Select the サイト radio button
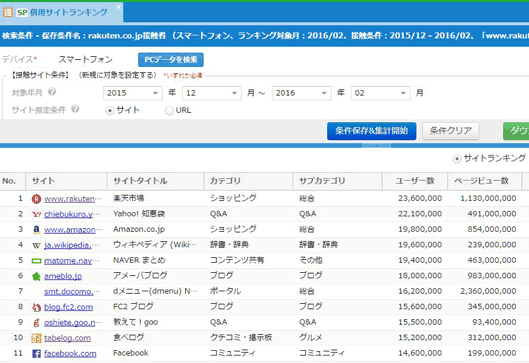The width and height of the screenshot is (529, 363). click(x=109, y=110)
